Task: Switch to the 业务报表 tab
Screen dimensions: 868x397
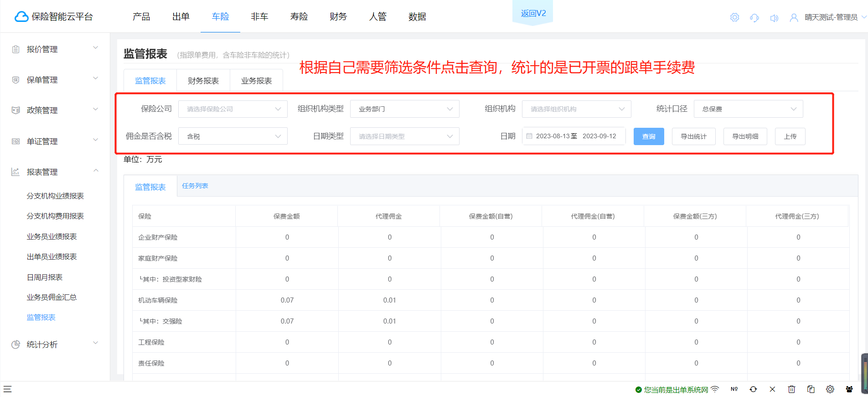Action: 257,81
